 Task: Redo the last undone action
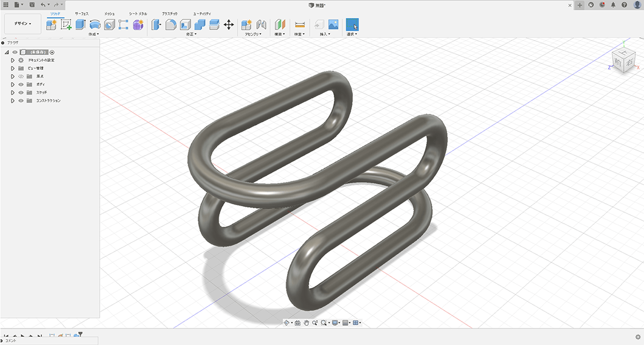56,4
